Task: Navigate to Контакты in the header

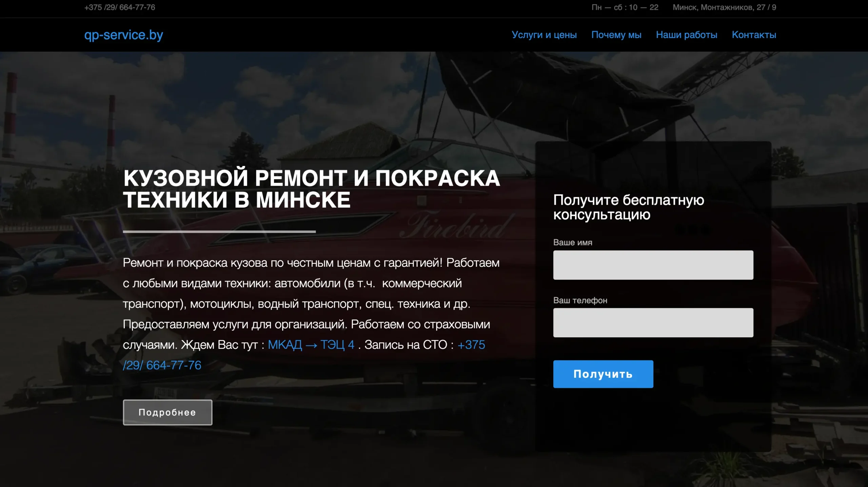Action: 754,35
